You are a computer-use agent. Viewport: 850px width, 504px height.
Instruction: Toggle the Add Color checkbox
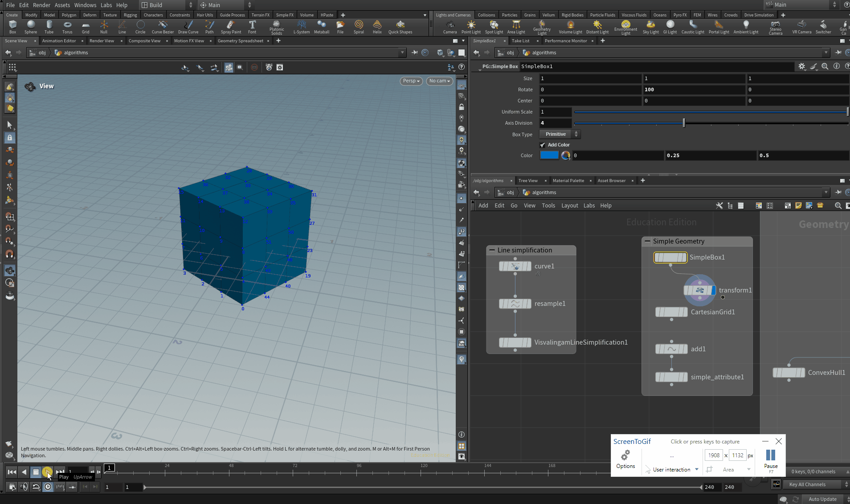[543, 145]
